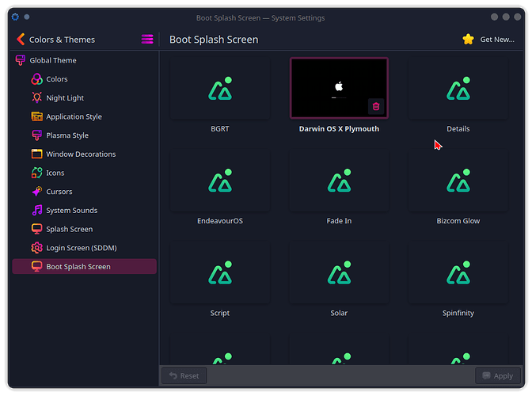The width and height of the screenshot is (532, 396).
Task: Click the "Details" theme label
Action: pyautogui.click(x=458, y=129)
